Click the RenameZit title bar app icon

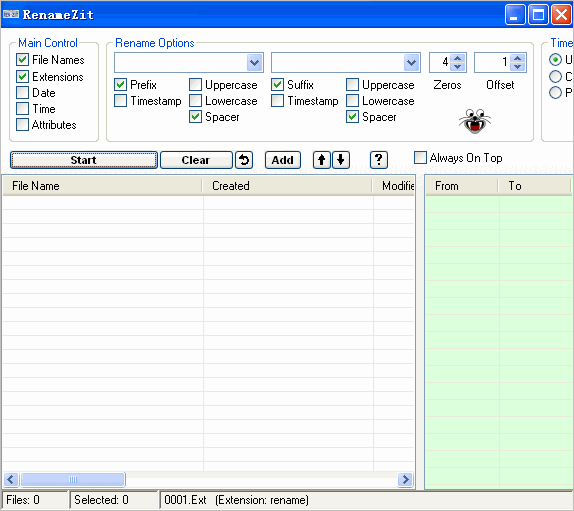pyautogui.click(x=11, y=14)
